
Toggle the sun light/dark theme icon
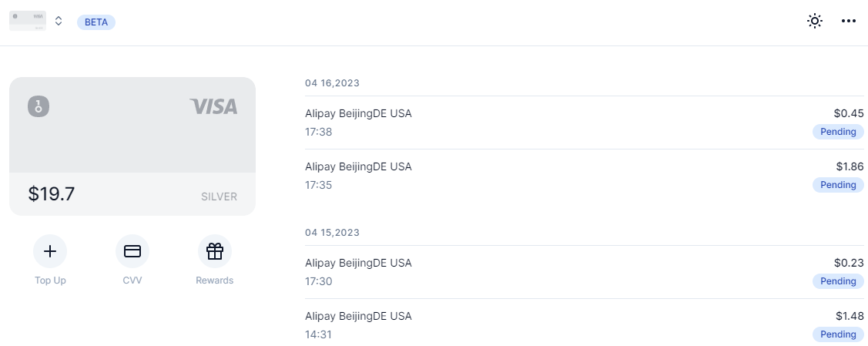(814, 21)
